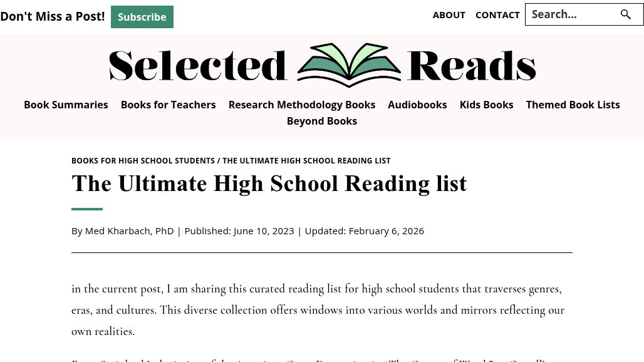Click The Ultimate High School Reading List breadcrumb
644x362 pixels.
click(x=306, y=161)
